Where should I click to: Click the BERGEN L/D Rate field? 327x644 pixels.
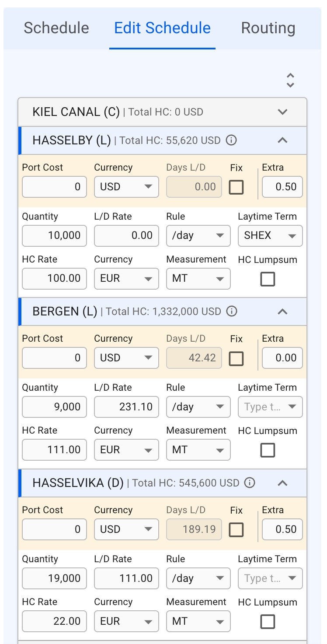126,407
